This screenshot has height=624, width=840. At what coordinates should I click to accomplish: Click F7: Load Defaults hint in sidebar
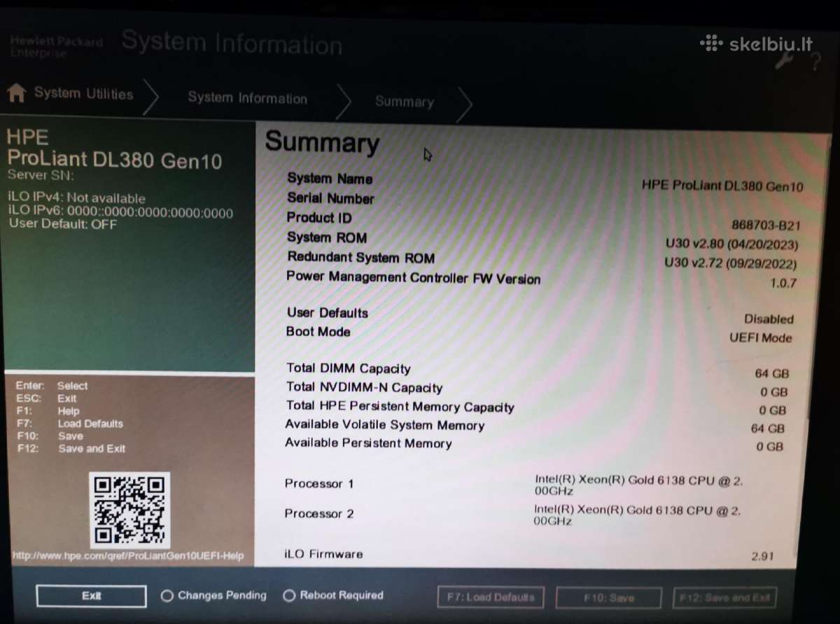[x=70, y=424]
